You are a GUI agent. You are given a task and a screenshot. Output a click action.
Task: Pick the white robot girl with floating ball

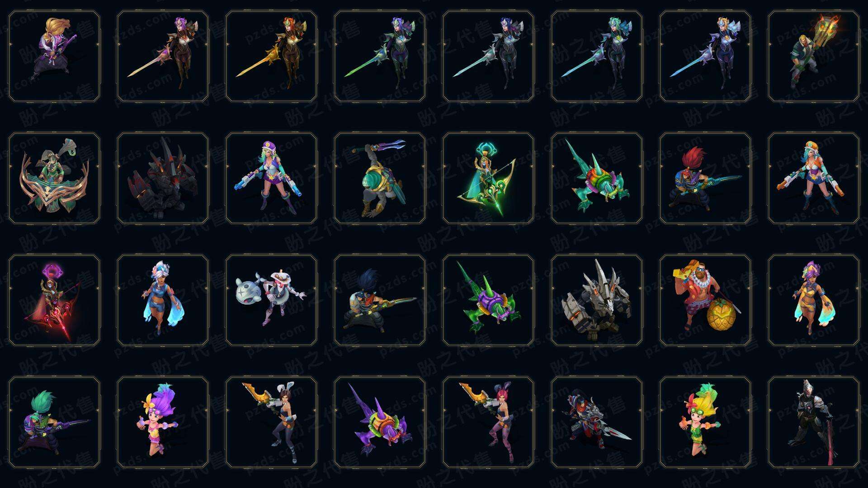coord(271,300)
